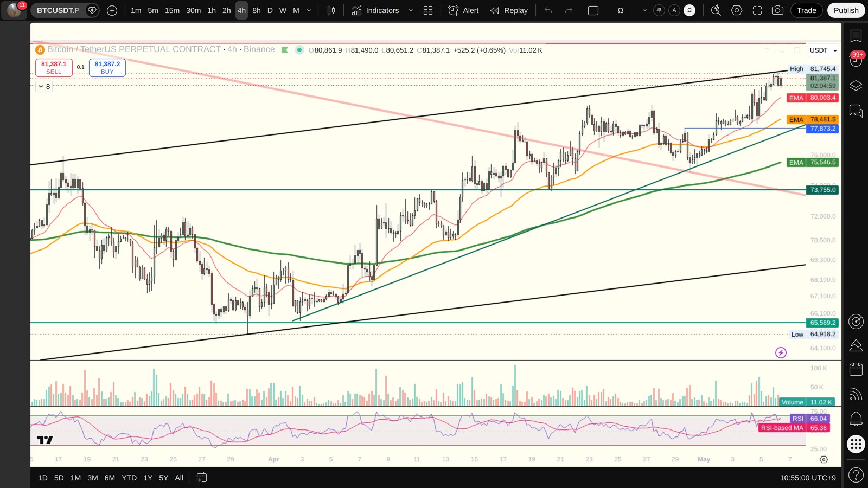This screenshot has height=488, width=868.
Task: Click the redo arrow icon
Action: click(x=569, y=10)
